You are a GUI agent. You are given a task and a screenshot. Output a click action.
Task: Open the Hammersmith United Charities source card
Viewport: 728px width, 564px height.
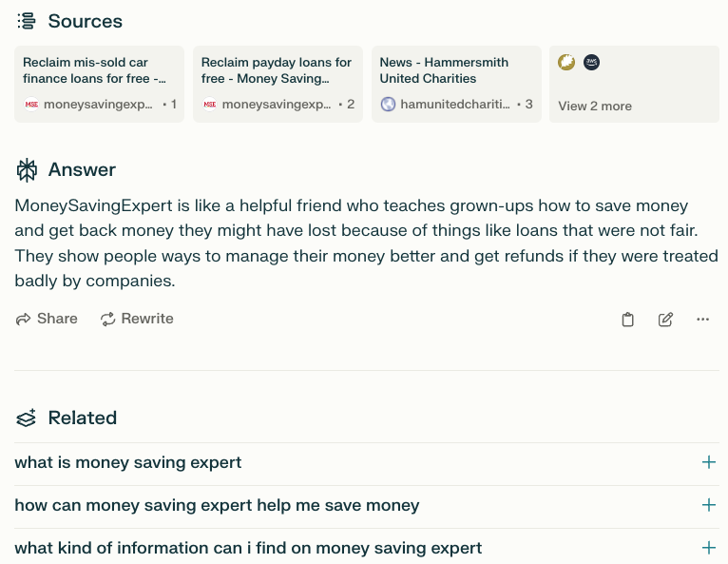pos(456,84)
